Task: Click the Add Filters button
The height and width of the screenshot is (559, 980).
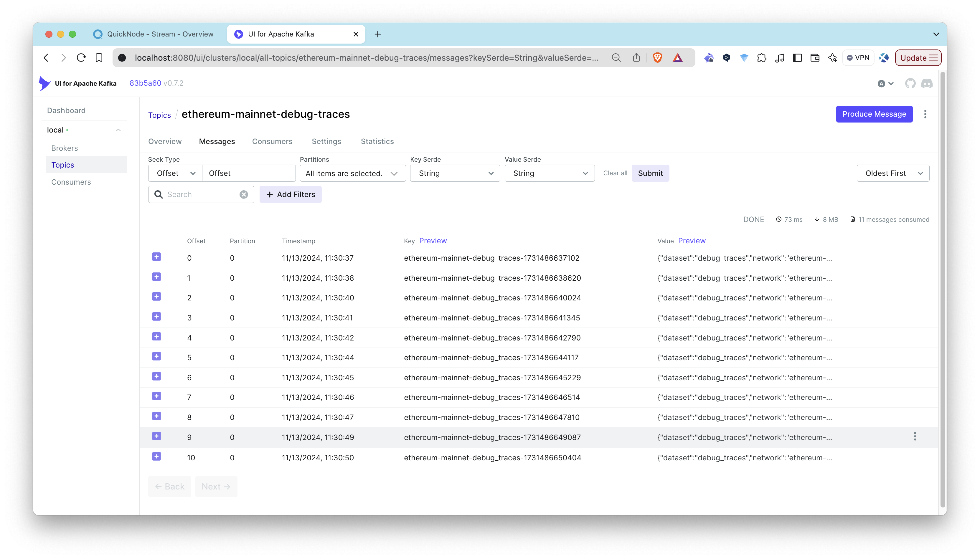Action: [291, 195]
